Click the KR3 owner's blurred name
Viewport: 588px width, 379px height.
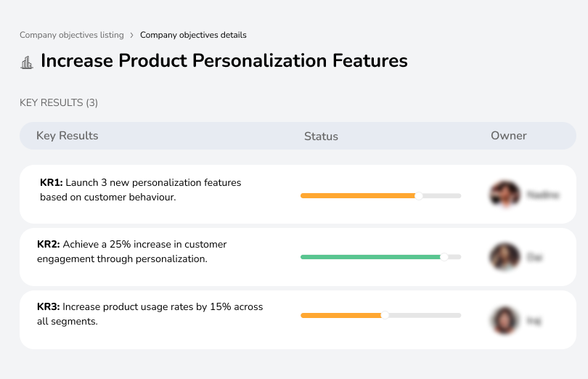[534, 321]
